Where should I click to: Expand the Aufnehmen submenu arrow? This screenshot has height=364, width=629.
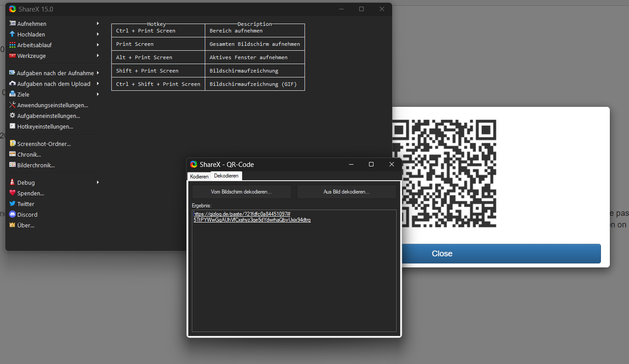(97, 24)
